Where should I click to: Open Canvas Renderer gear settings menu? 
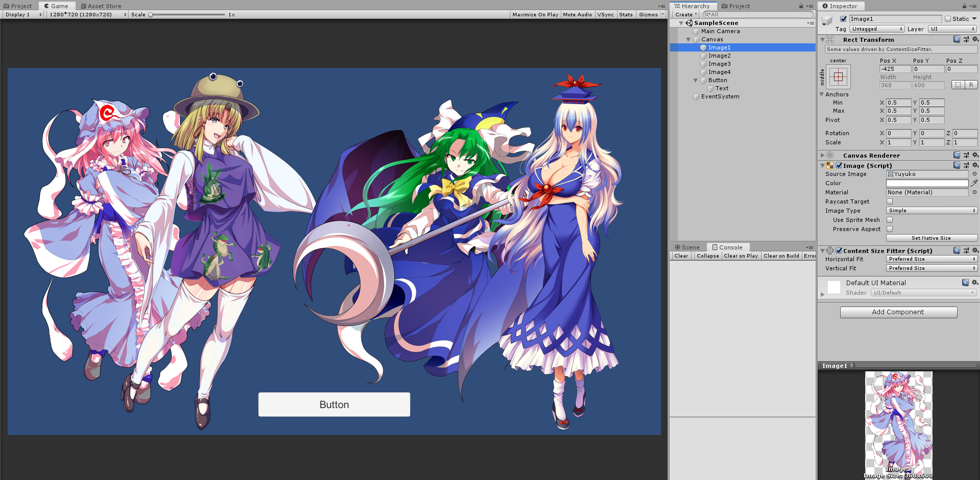click(x=975, y=155)
